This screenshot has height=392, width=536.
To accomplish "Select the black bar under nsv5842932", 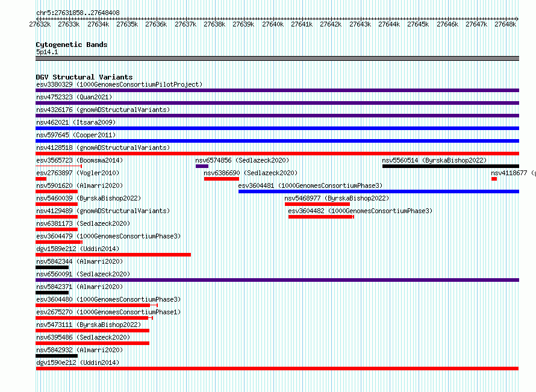I will coord(57,356).
